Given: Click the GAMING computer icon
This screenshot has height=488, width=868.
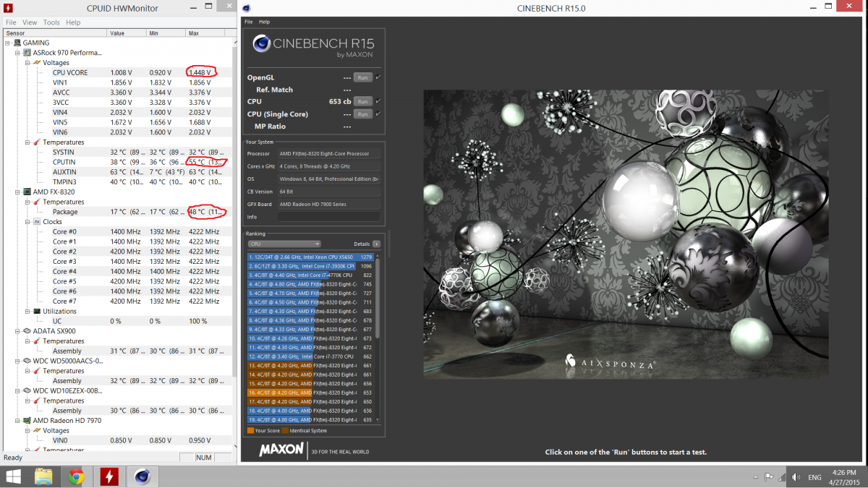Looking at the screenshot, I should coord(17,43).
